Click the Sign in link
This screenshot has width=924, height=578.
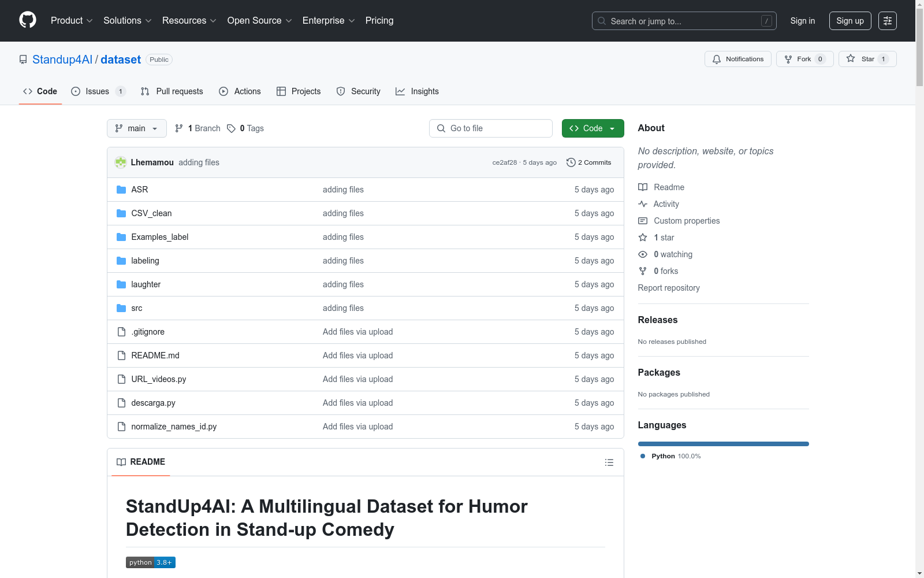[803, 21]
